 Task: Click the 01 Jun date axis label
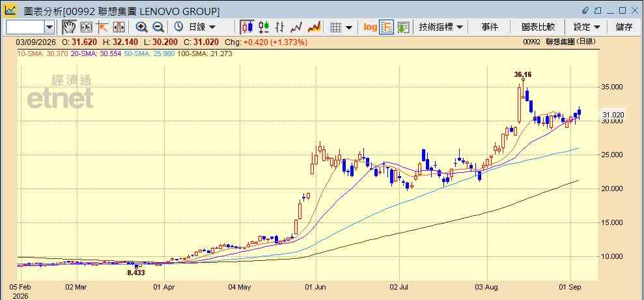coord(315,286)
